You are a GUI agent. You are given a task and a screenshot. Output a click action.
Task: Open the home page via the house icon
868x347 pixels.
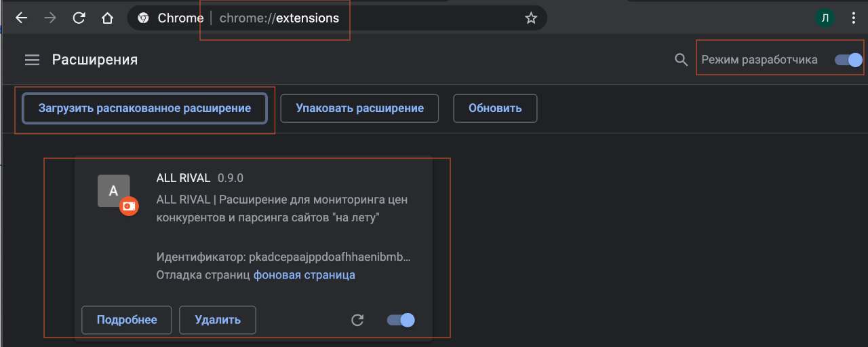tap(107, 18)
